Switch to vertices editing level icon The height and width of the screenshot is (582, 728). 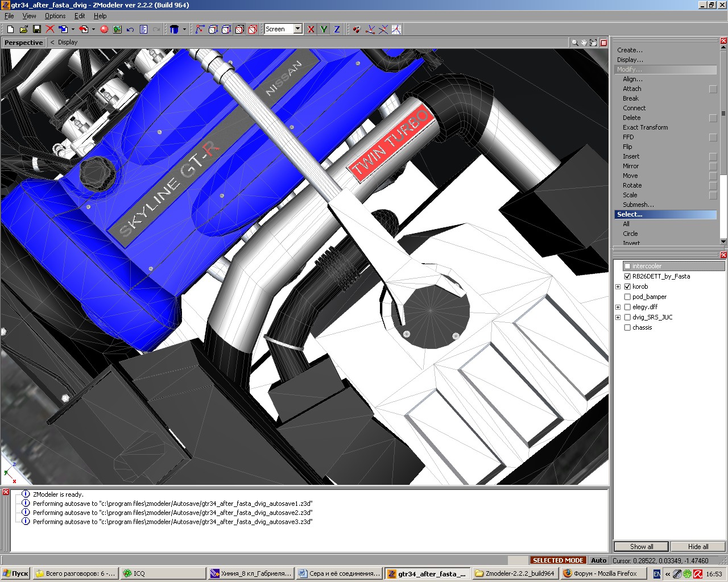click(200, 29)
